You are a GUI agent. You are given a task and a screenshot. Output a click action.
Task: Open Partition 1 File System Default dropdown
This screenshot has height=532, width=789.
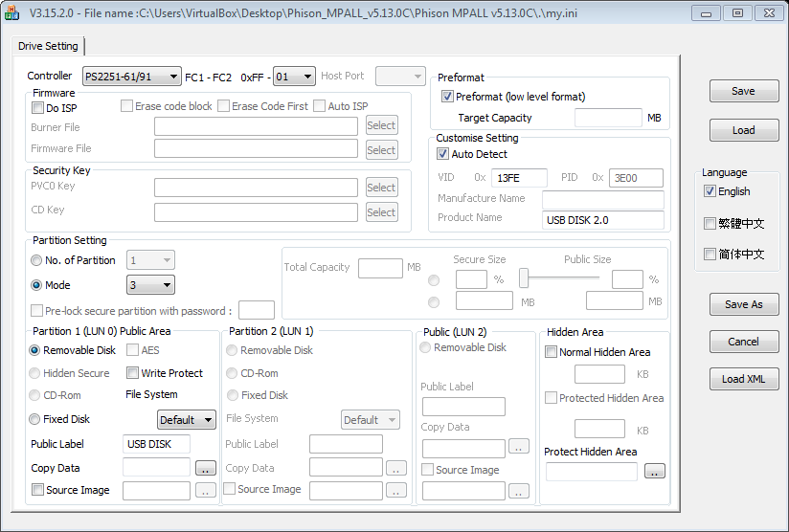click(x=187, y=420)
